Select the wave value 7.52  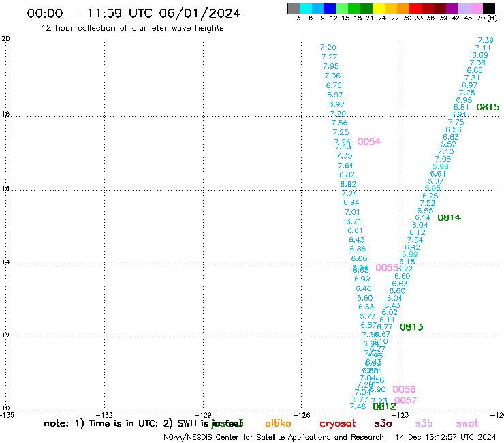[428, 203]
